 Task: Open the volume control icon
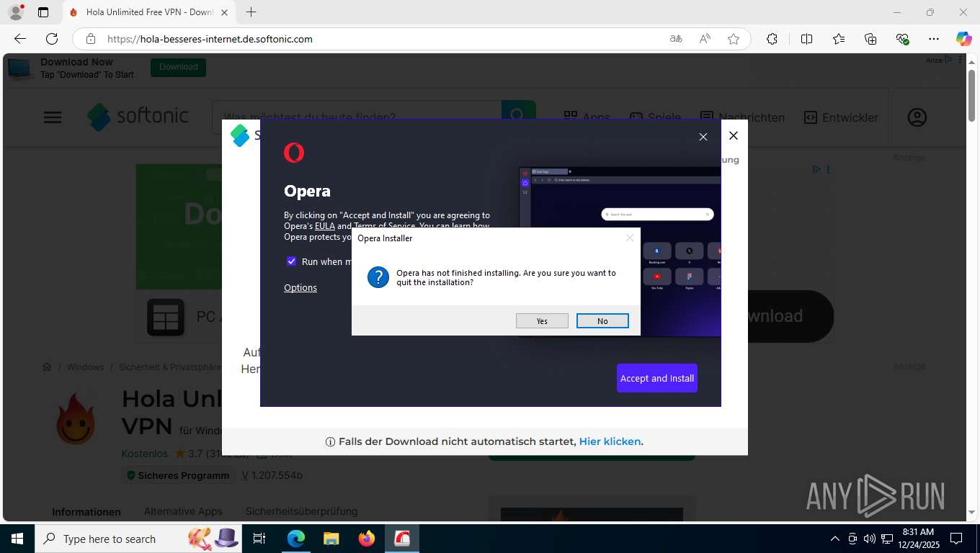(870, 539)
